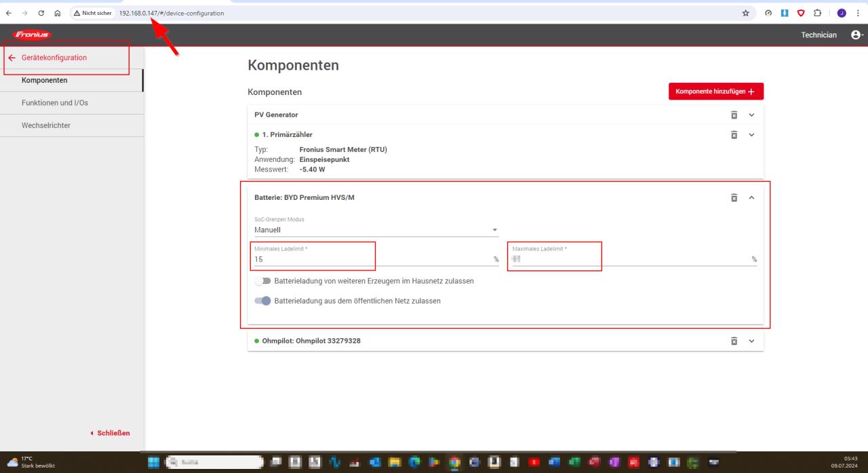This screenshot has height=473, width=868.
Task: Collapse the Batterie BYD Premium section
Action: [x=751, y=198]
